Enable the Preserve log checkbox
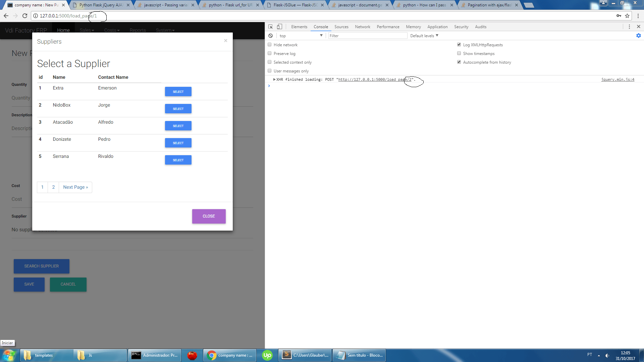Viewport: 644px width, 362px height. pos(269,53)
